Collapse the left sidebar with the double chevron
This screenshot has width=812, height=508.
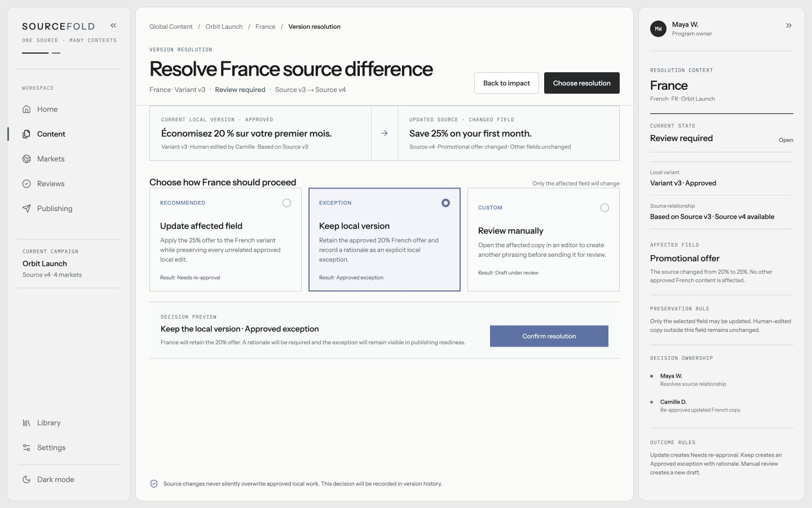[113, 25]
